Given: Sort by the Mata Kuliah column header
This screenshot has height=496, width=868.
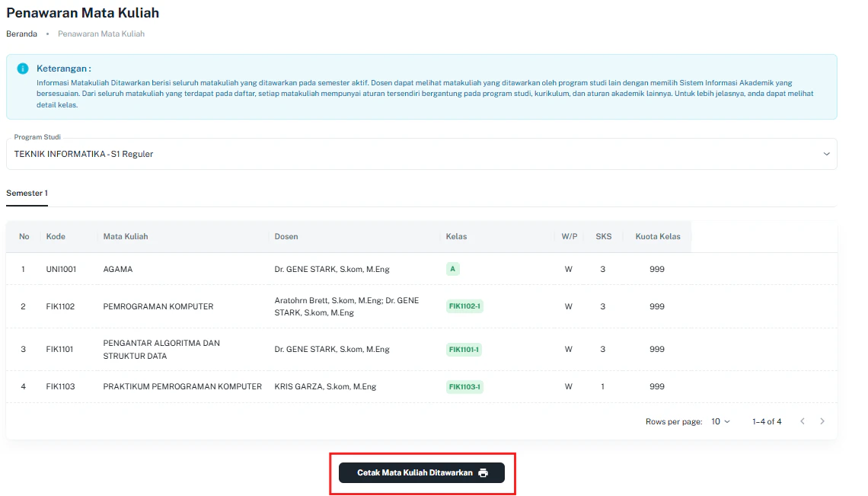Looking at the screenshot, I should (x=126, y=237).
